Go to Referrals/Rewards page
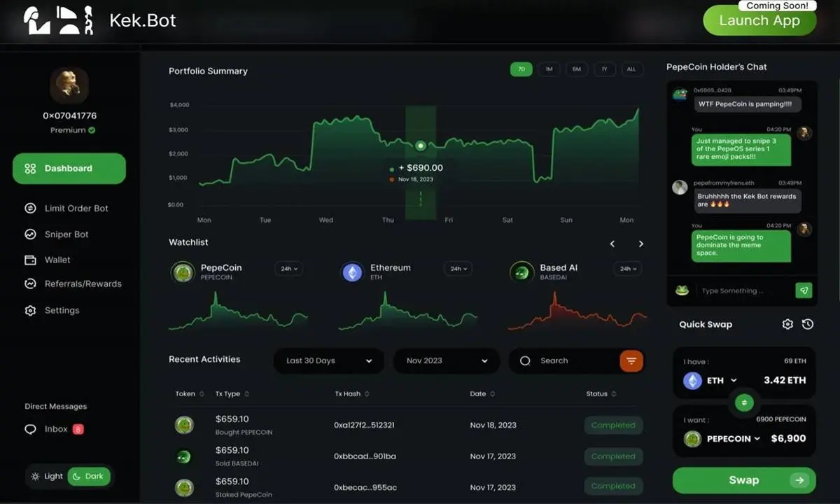 click(x=83, y=283)
